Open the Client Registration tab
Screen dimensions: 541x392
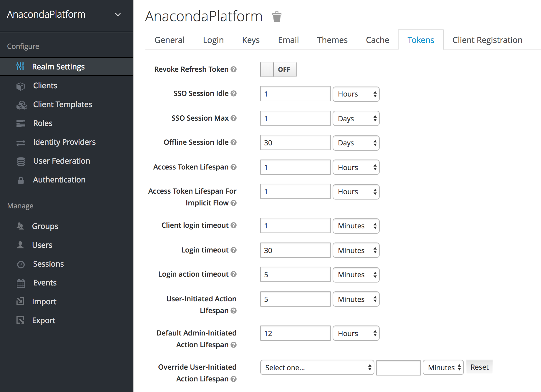[487, 40]
